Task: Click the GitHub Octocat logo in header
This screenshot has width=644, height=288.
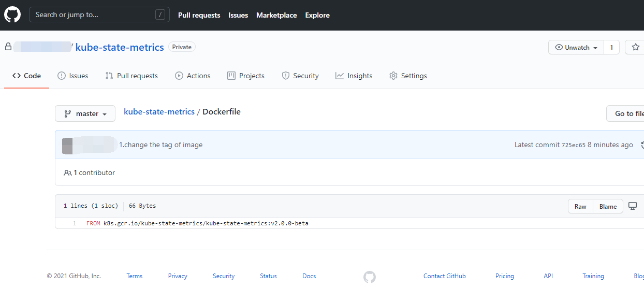Action: pyautogui.click(x=12, y=15)
